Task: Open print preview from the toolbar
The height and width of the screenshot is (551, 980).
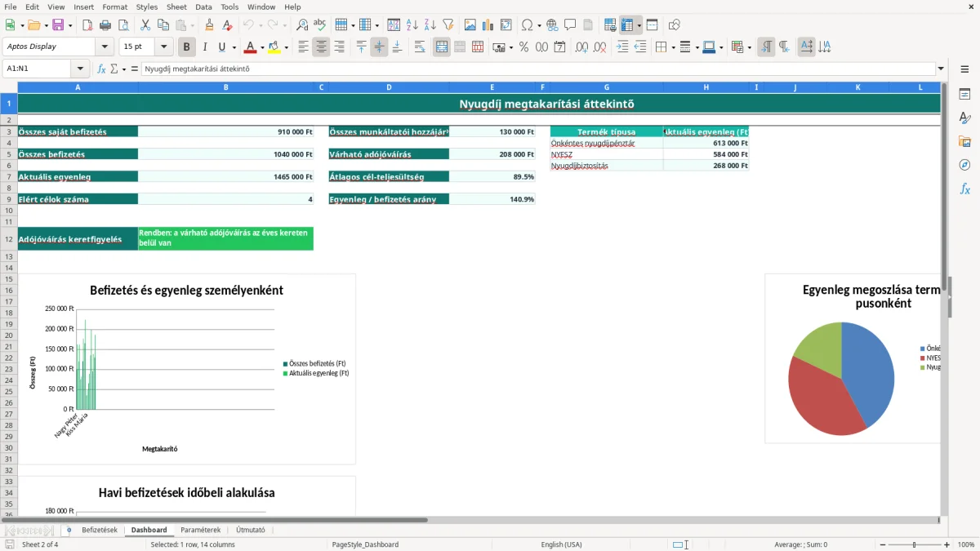Action: (123, 25)
